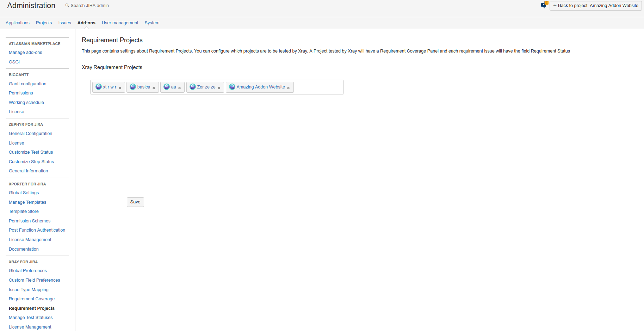This screenshot has height=331, width=644.
Task: Click the Amazing Addon Website tag label
Action: click(x=261, y=87)
